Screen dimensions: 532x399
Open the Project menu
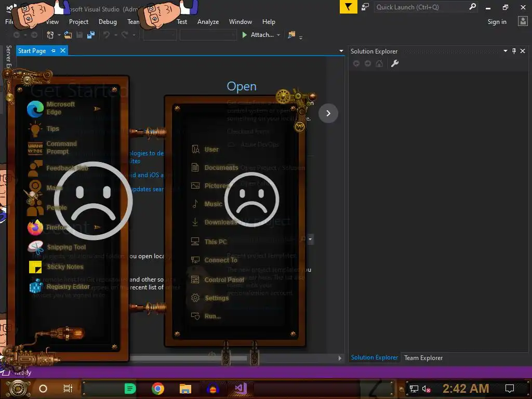tap(79, 22)
